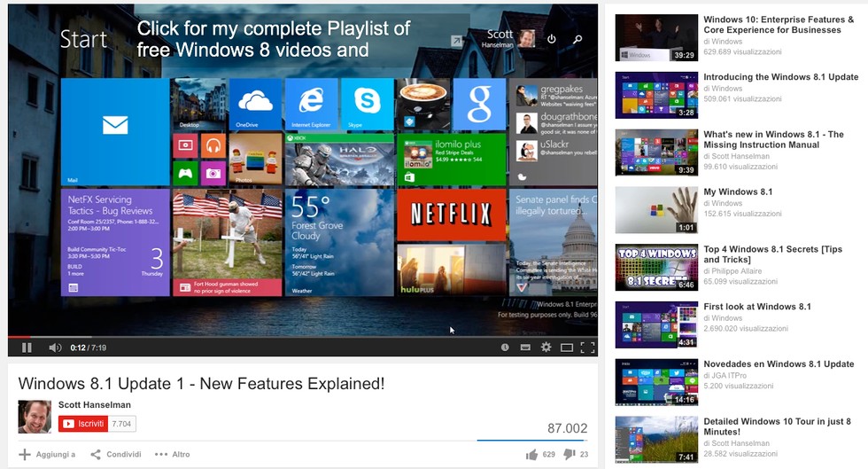868x469 pixels.
Task: Open First look at Windows 8.1 video
Action: (x=757, y=307)
